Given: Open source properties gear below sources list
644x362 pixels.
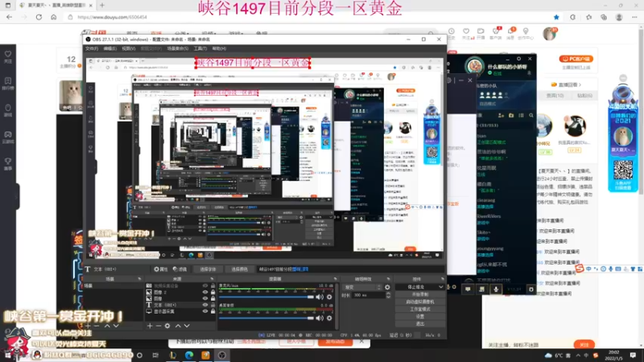Looking at the screenshot, I should 167,326.
